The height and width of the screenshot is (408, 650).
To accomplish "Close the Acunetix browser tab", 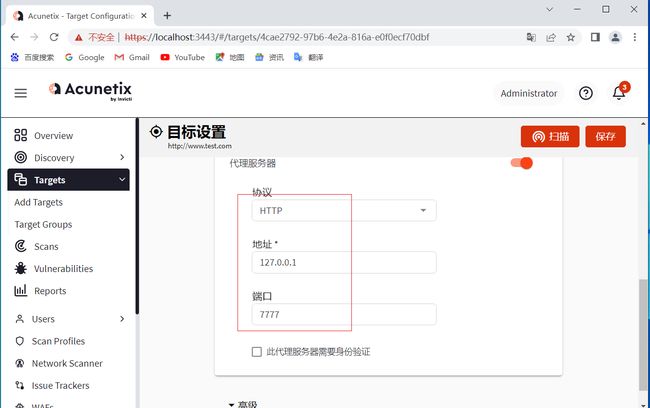I will (144, 16).
